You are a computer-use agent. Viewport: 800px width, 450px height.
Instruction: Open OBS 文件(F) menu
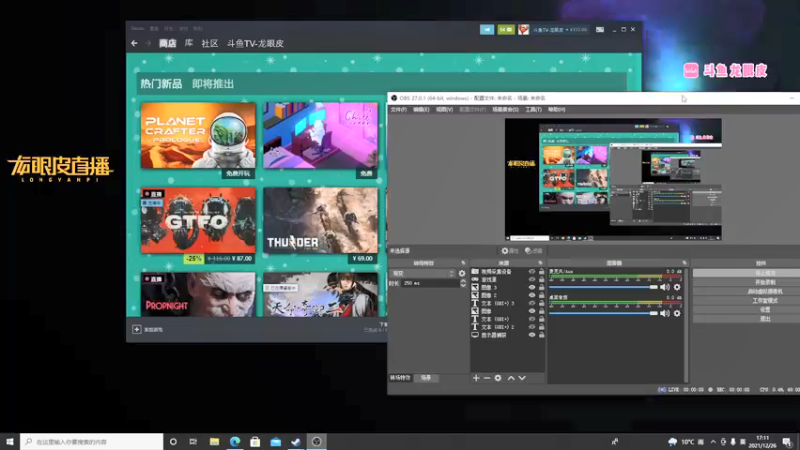pyautogui.click(x=398, y=109)
